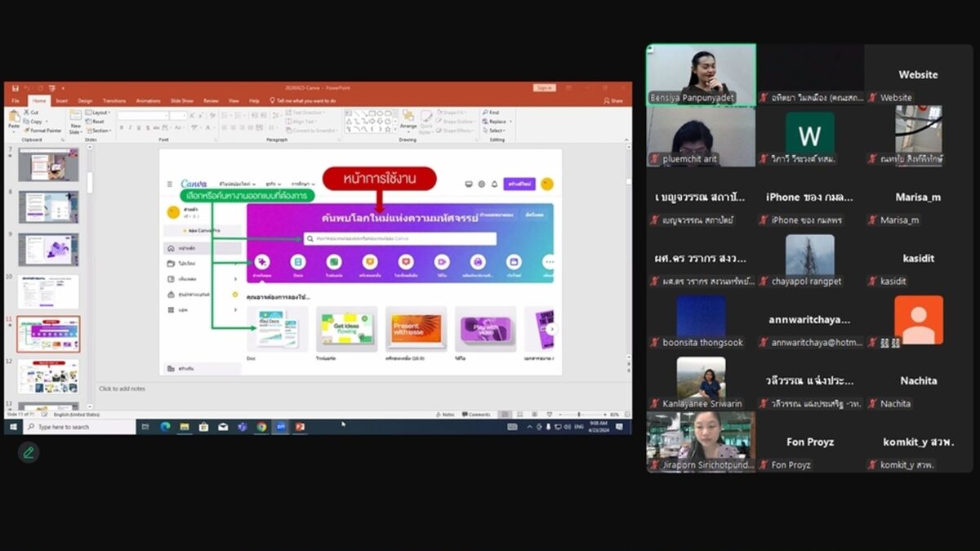Open Microsoft Edge from the taskbar
This screenshot has height=551, width=980.
(165, 427)
